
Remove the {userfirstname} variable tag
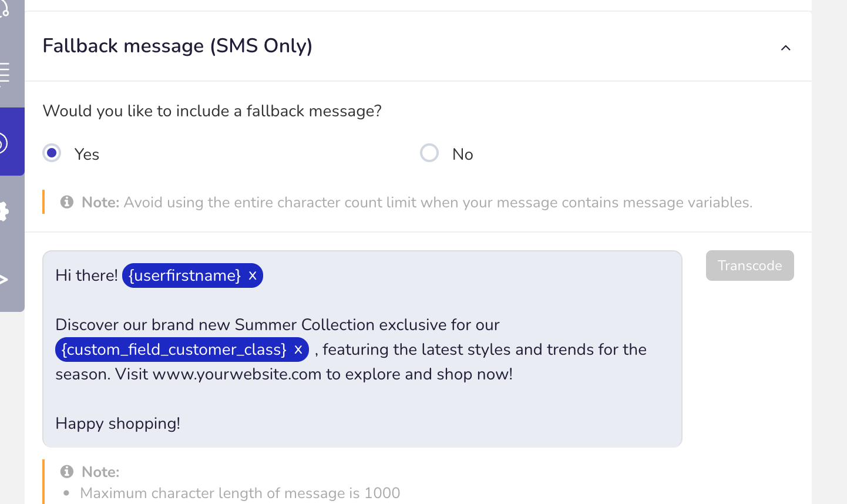(x=253, y=275)
